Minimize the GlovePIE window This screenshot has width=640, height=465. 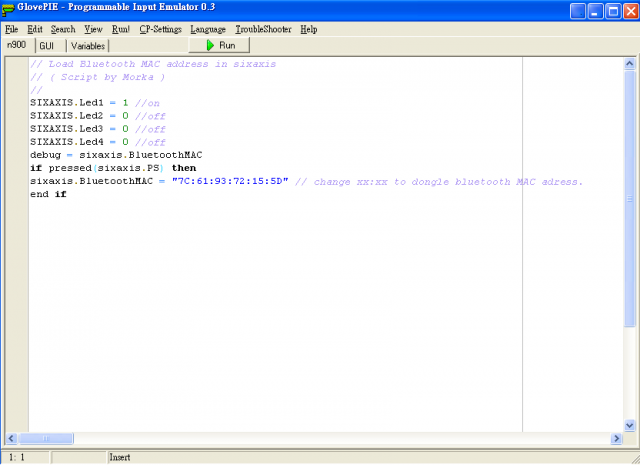tap(595, 11)
